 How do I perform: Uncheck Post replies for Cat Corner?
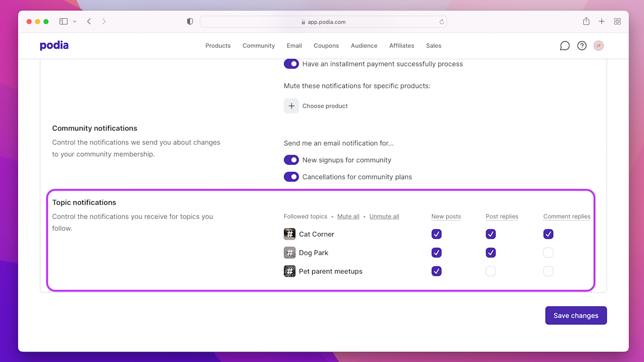(491, 234)
